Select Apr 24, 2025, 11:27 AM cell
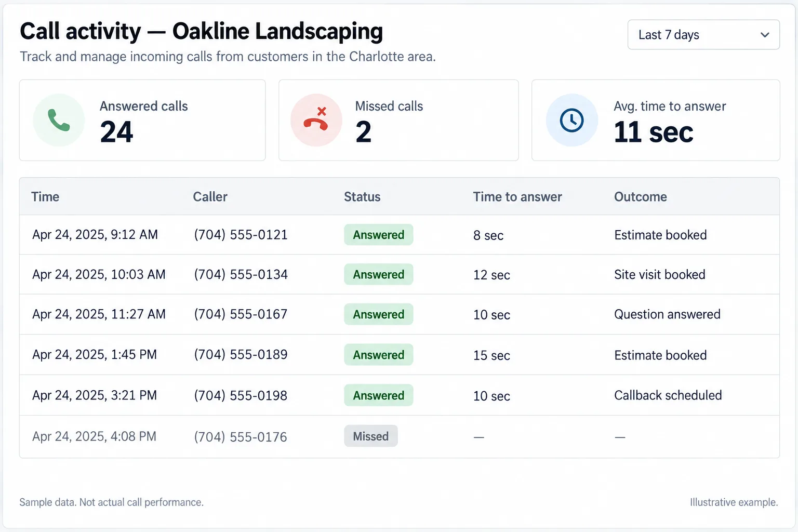The image size is (798, 532). (x=99, y=314)
